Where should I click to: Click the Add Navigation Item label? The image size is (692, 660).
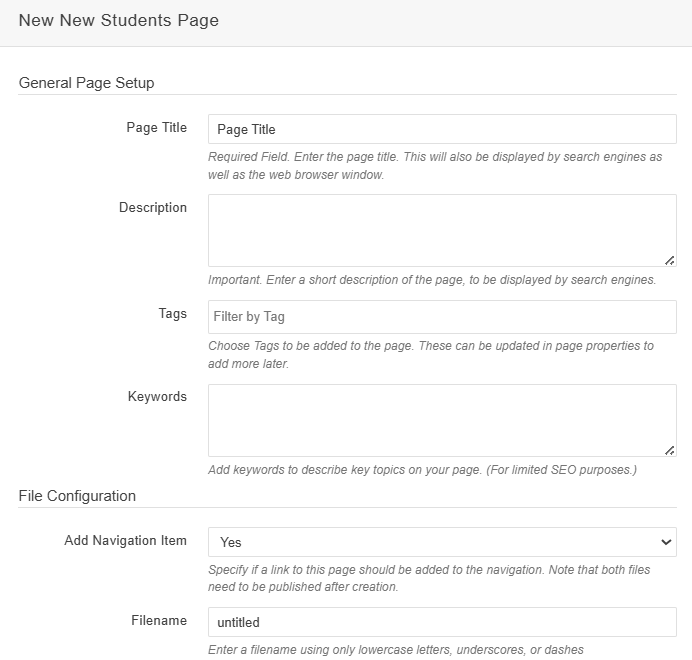click(x=125, y=540)
